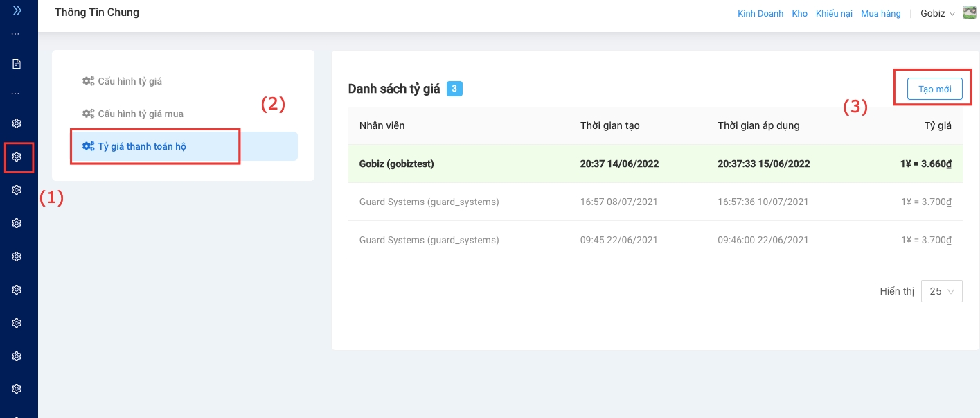Open the Kinh Doanh link

coord(760,13)
